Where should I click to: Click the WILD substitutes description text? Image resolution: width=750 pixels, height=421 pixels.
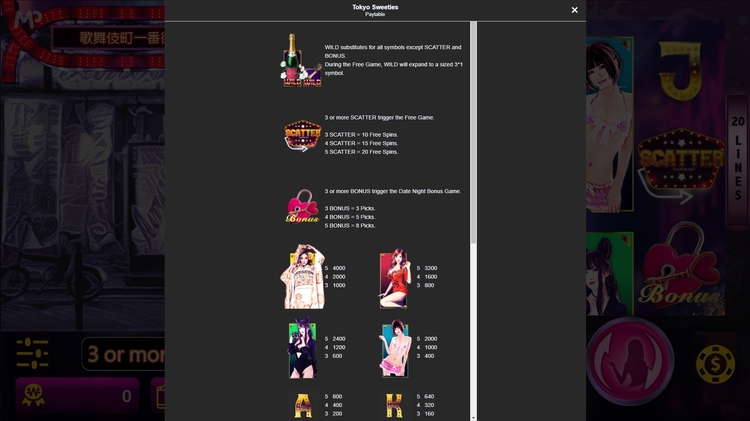(x=393, y=47)
